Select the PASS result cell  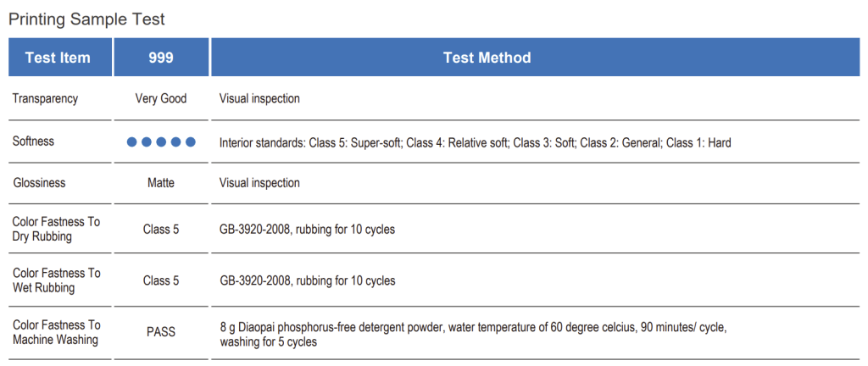tap(161, 332)
